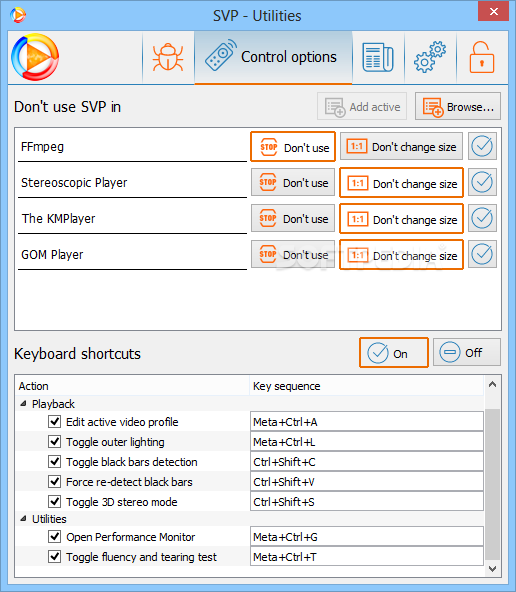Click the checkmark icon for Stereoscopic Player
516x592 pixels.
pos(482,182)
